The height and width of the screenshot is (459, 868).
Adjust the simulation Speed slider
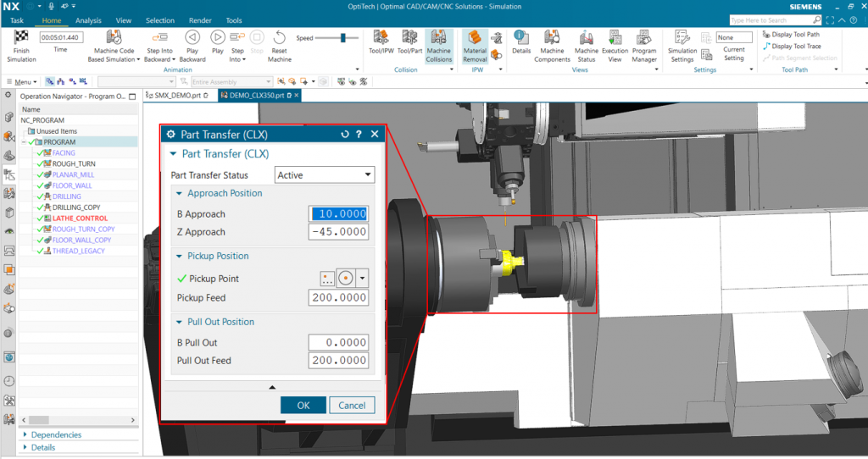point(344,38)
